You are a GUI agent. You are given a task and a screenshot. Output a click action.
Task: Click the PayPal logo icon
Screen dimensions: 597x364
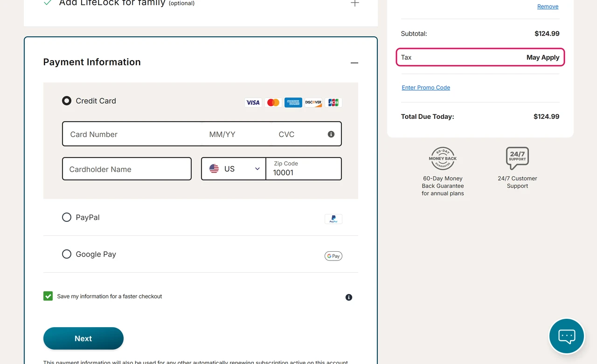point(333,219)
